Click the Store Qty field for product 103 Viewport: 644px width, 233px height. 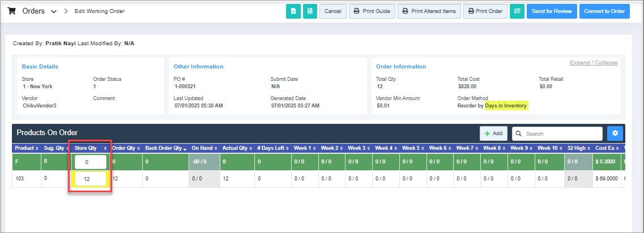tap(90, 179)
